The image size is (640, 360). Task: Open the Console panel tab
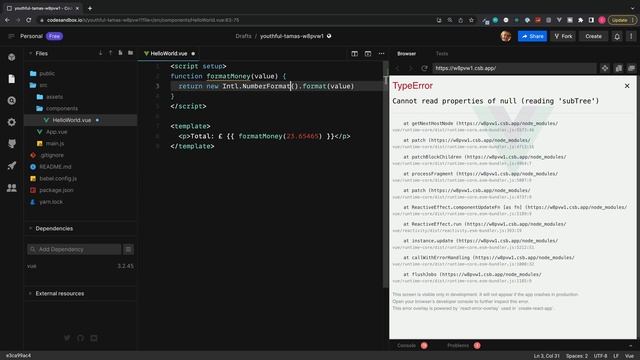coord(412,345)
